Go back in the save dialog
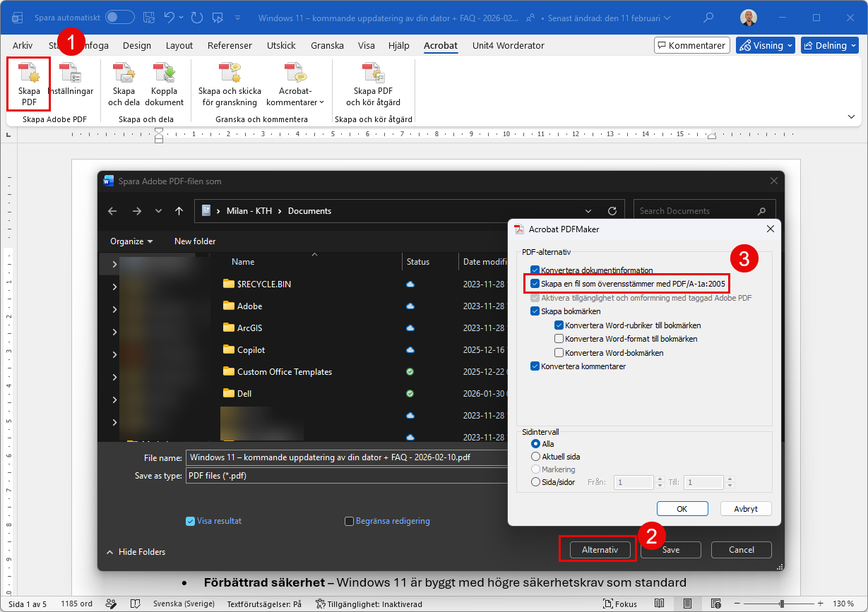The image size is (868, 612). pyautogui.click(x=112, y=211)
